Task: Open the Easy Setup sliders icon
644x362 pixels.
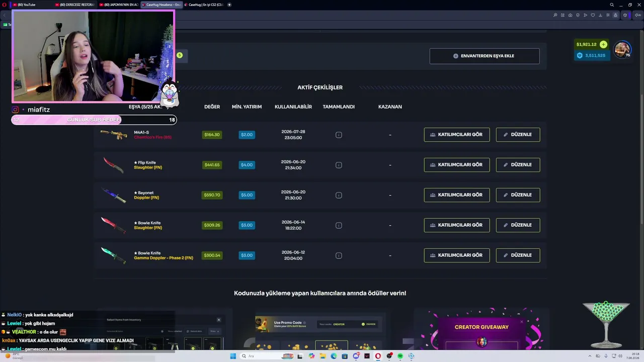Action: (608, 15)
